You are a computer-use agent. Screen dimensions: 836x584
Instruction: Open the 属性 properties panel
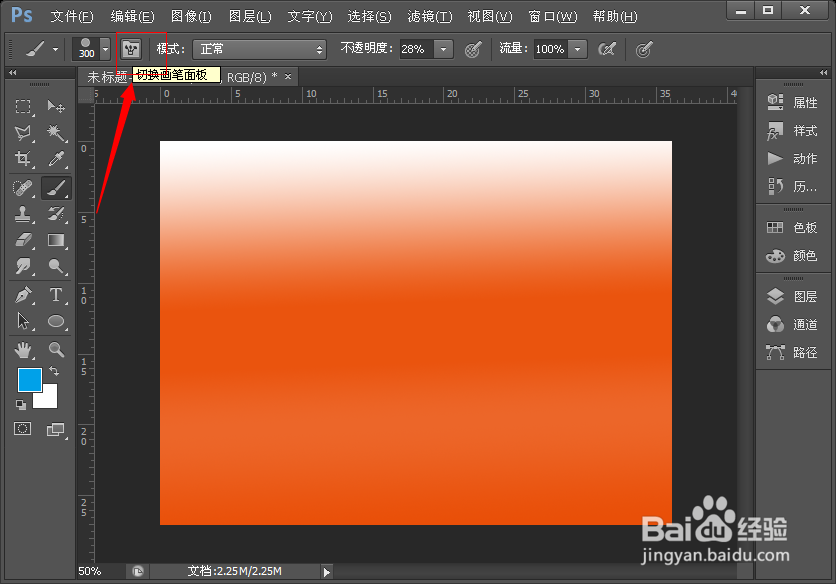pyautogui.click(x=793, y=102)
